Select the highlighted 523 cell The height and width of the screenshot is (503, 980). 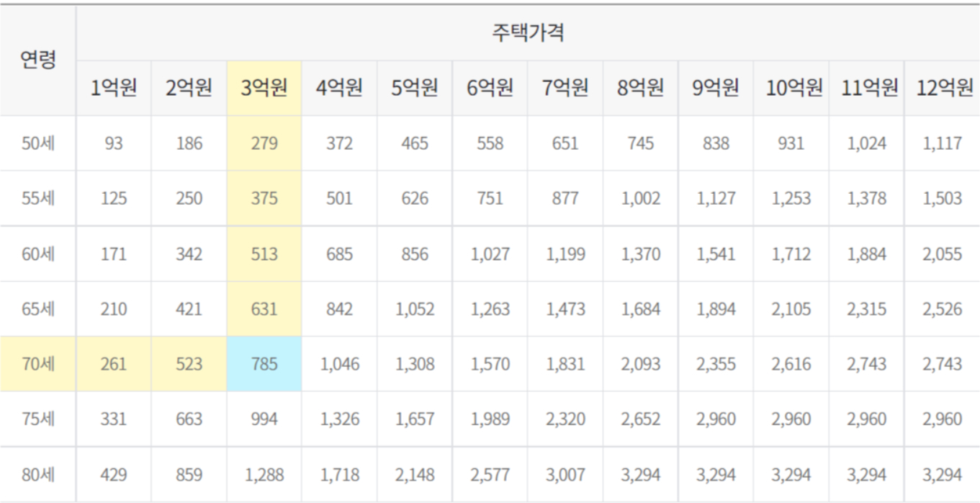pyautogui.click(x=189, y=364)
